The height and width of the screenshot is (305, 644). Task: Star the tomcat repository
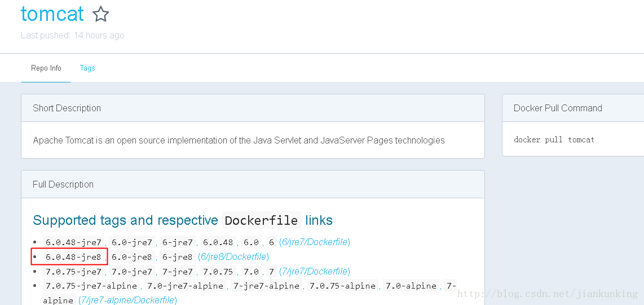click(100, 15)
